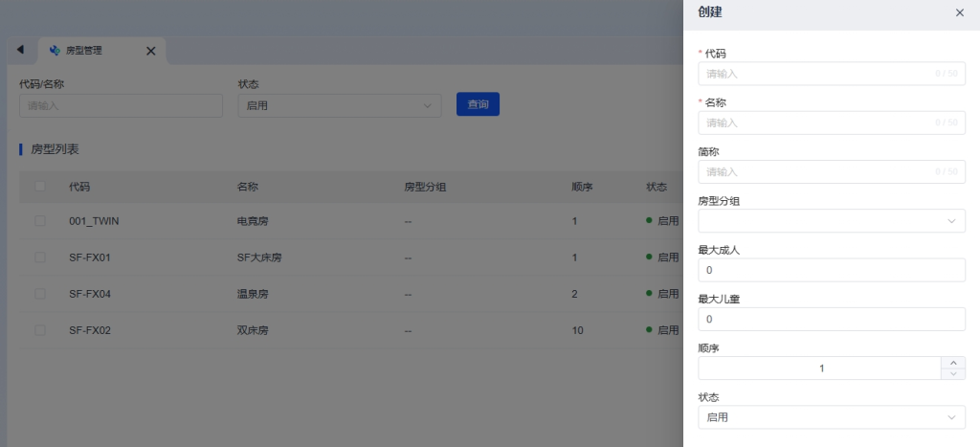Click the 名称 input field
The width and height of the screenshot is (980, 447).
coord(818,123)
